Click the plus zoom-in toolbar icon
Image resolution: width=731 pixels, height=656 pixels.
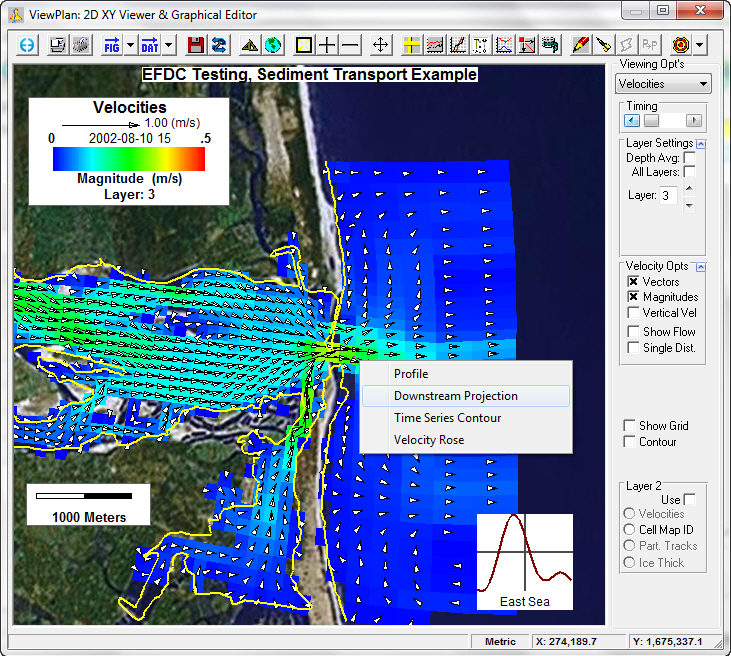327,45
